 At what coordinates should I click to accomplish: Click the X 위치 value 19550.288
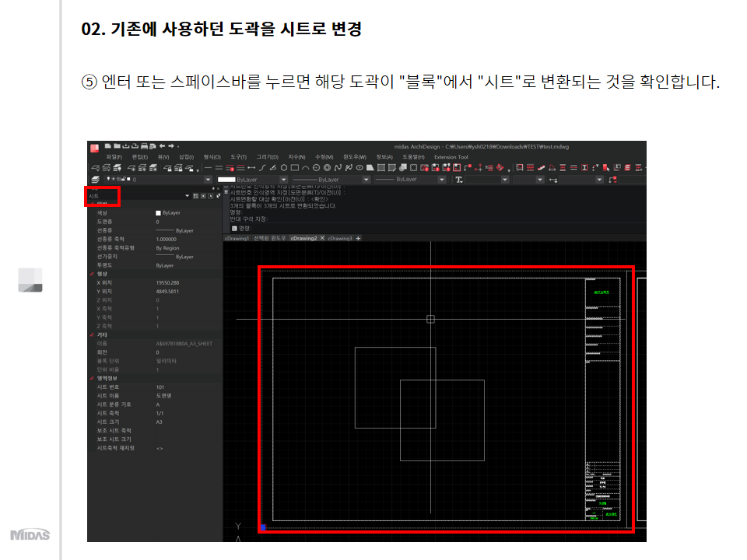167,283
